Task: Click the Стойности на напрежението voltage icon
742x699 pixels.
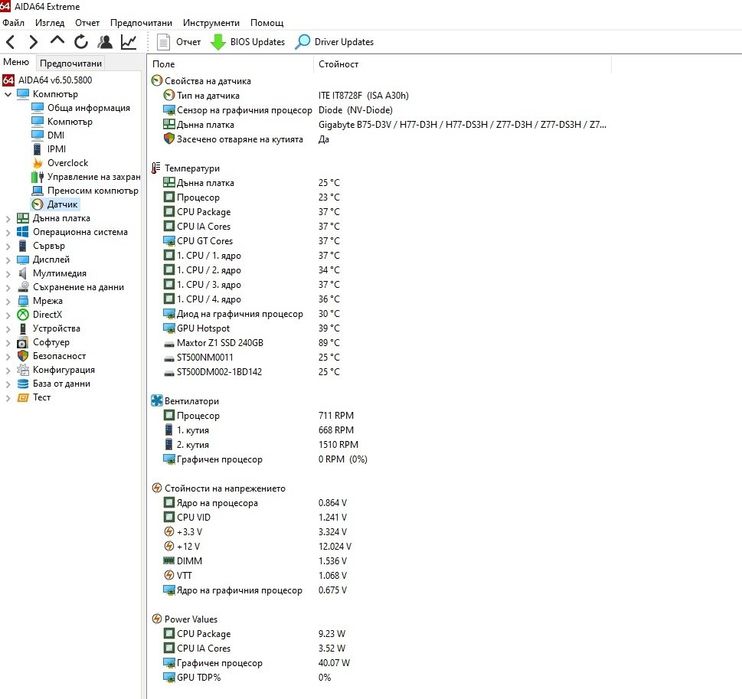Action: point(157,488)
